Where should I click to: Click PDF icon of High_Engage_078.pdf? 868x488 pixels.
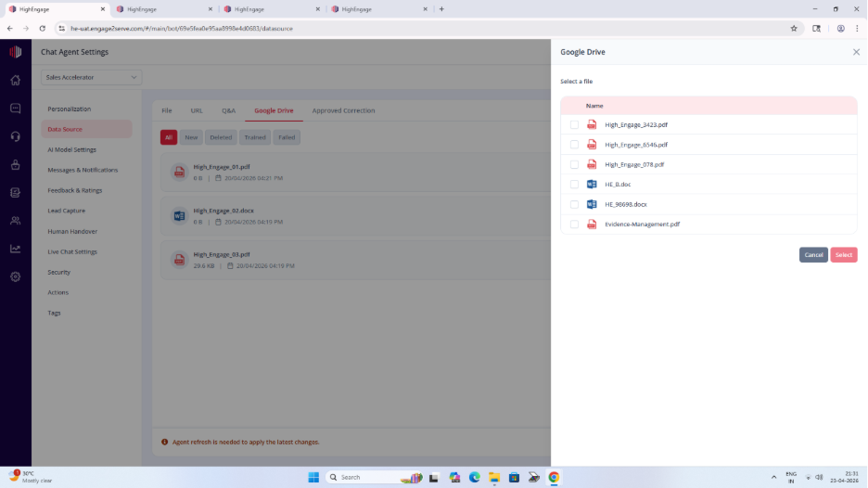tap(592, 164)
